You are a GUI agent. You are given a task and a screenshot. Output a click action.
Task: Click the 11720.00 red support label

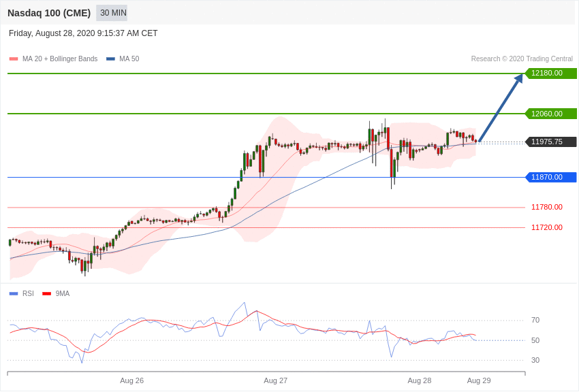[x=547, y=227]
